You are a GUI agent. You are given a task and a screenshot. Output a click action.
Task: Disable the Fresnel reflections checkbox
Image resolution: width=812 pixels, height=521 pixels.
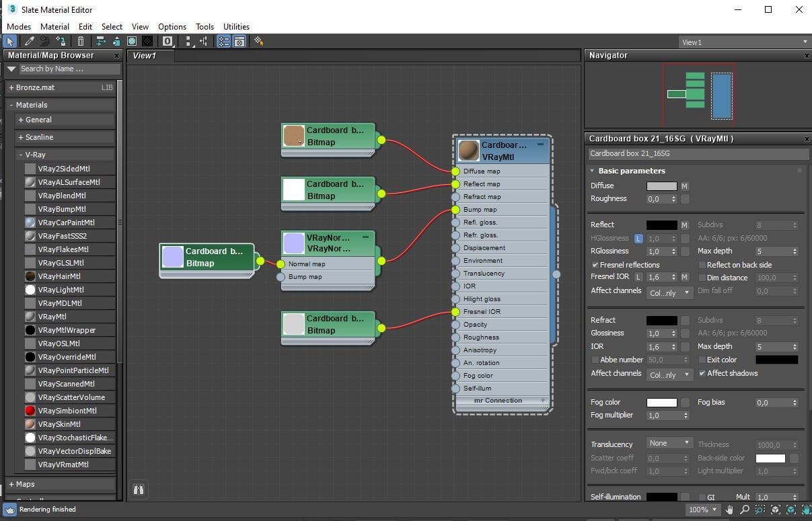595,265
